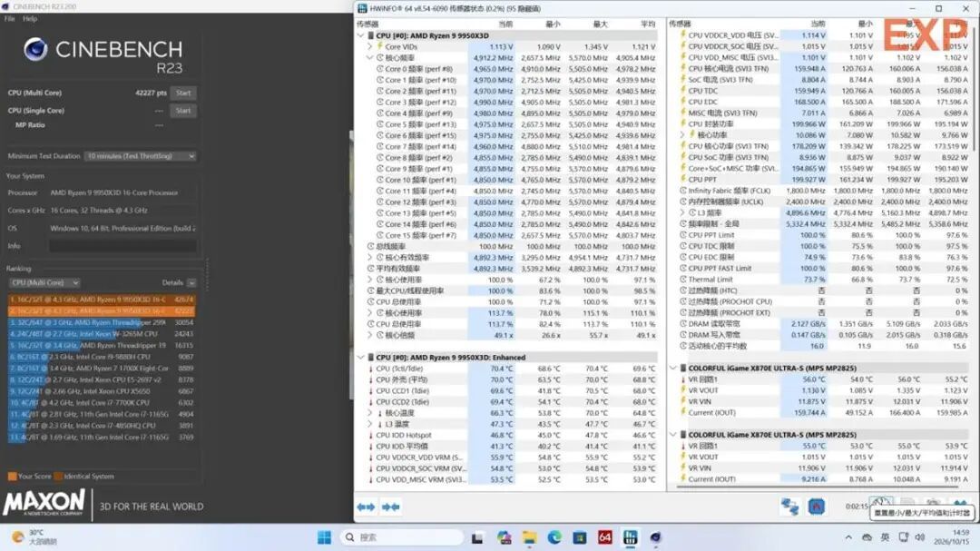Open Cinebench Help menu

(30, 19)
